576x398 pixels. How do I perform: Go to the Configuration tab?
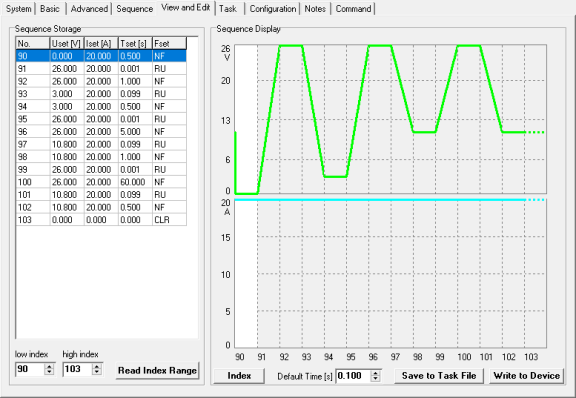click(x=273, y=9)
